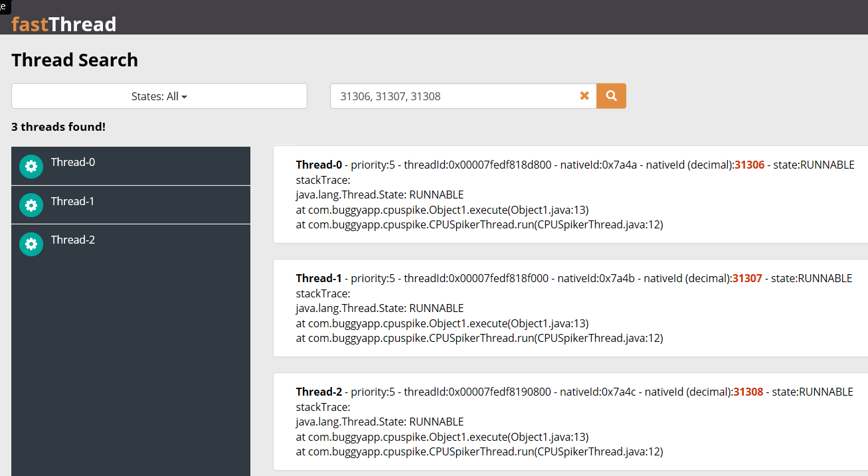The image size is (868, 476).
Task: Open the States: All dropdown
Action: click(x=159, y=96)
